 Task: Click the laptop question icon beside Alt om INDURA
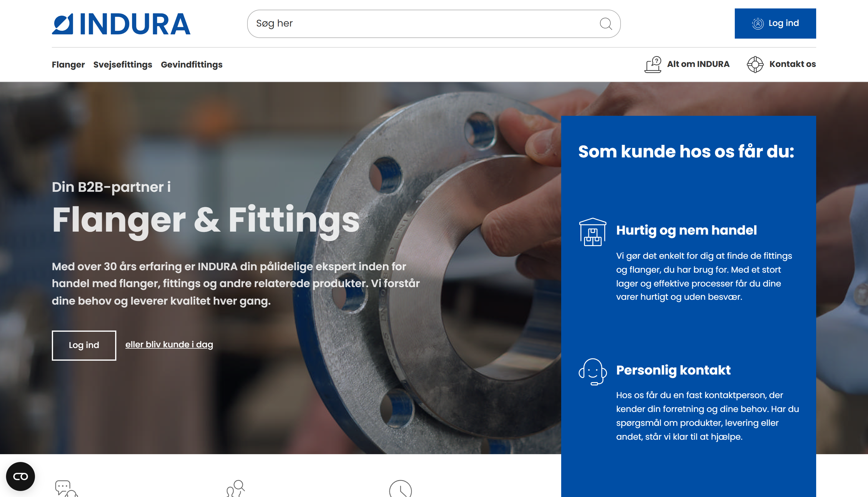pyautogui.click(x=653, y=64)
